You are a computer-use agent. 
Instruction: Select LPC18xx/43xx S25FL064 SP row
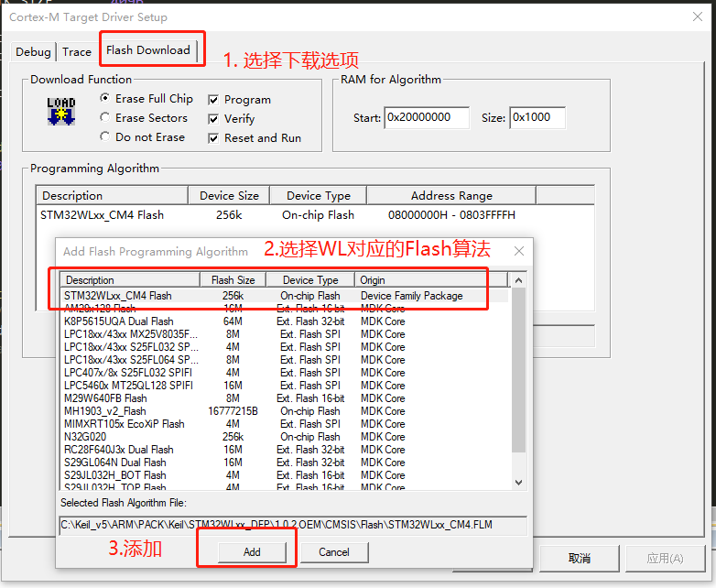point(284,360)
